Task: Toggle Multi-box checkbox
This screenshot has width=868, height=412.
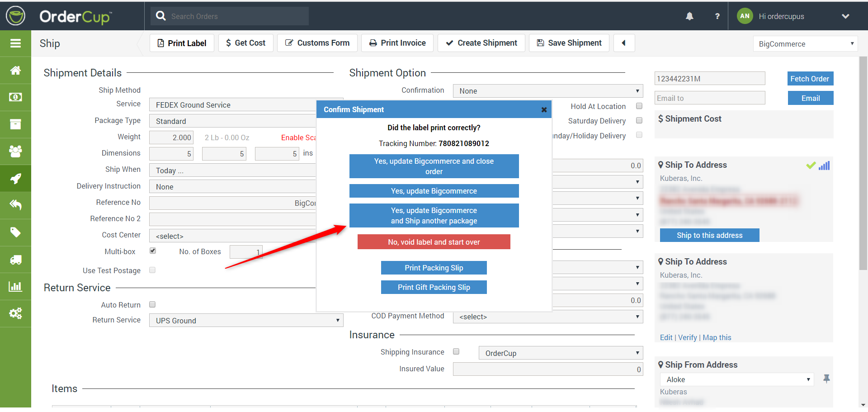Action: point(153,251)
